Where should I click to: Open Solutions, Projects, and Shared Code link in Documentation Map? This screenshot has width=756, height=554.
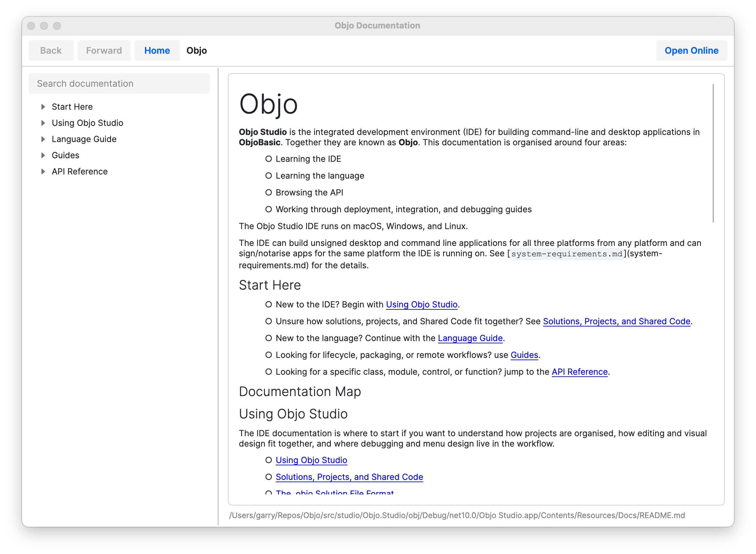click(349, 477)
